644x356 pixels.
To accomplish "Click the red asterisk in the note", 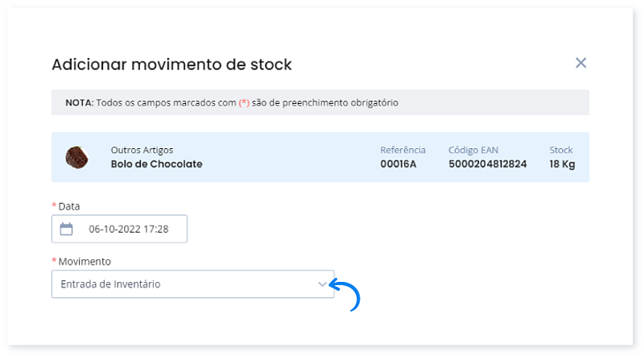I will 244,103.
